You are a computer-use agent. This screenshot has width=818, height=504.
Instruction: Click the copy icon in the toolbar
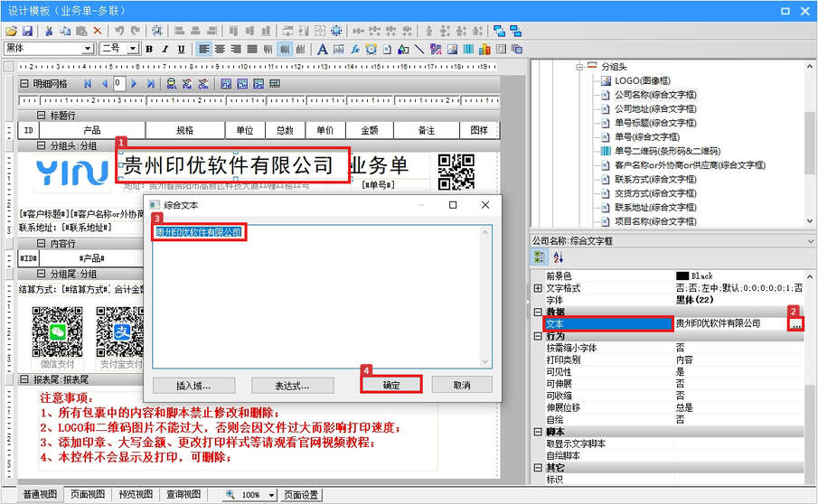click(65, 32)
